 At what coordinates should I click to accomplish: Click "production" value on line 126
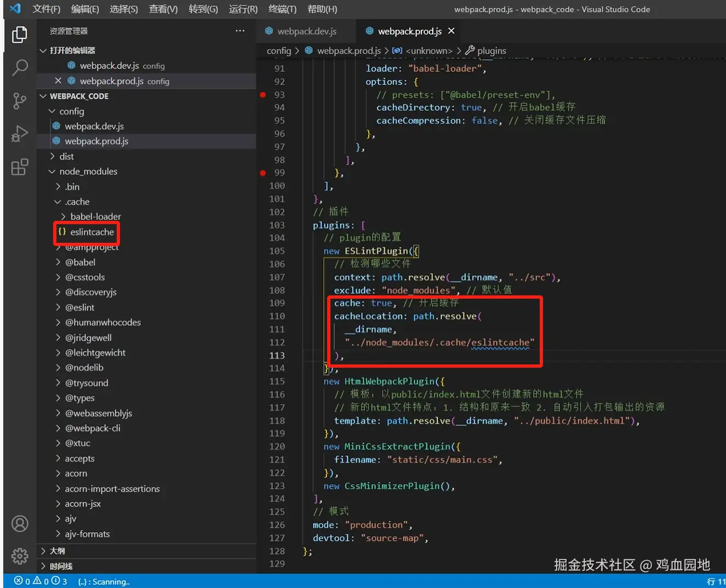click(x=376, y=525)
